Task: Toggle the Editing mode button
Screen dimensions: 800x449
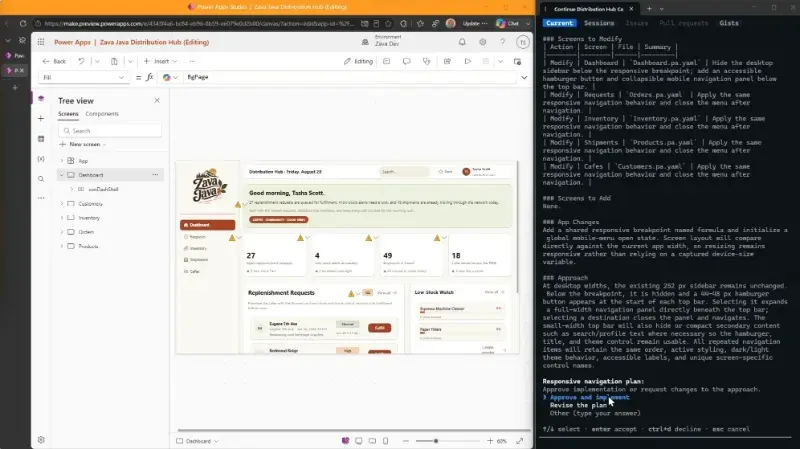Action: click(x=358, y=61)
